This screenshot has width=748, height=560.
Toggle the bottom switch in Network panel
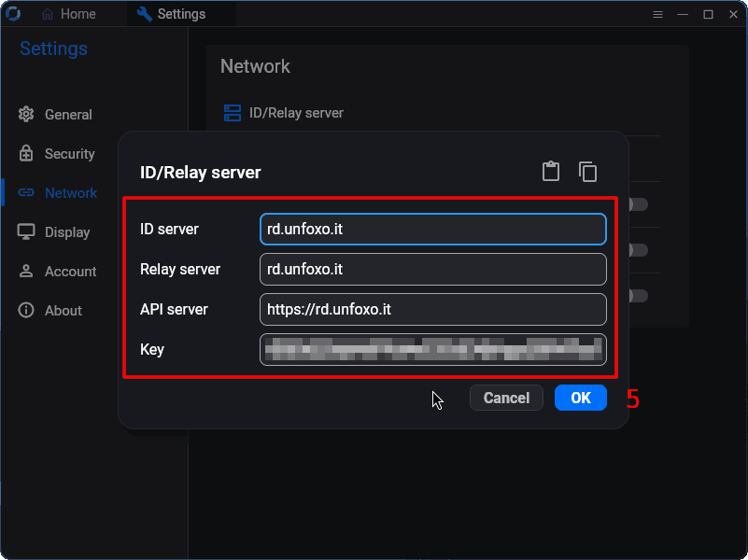(639, 296)
